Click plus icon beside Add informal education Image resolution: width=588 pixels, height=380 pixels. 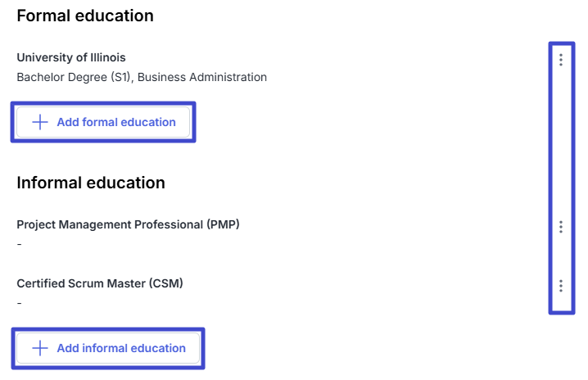tap(40, 348)
